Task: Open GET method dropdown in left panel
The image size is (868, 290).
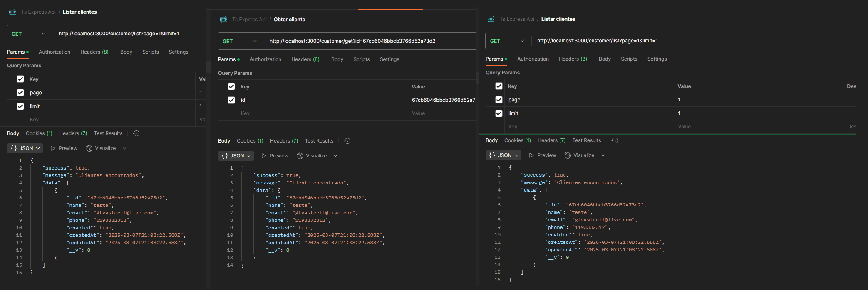Action: click(x=29, y=34)
